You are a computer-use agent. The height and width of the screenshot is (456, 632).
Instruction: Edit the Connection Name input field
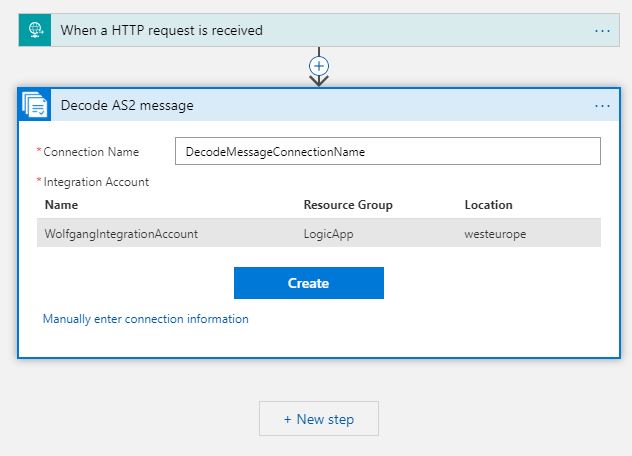pos(388,151)
